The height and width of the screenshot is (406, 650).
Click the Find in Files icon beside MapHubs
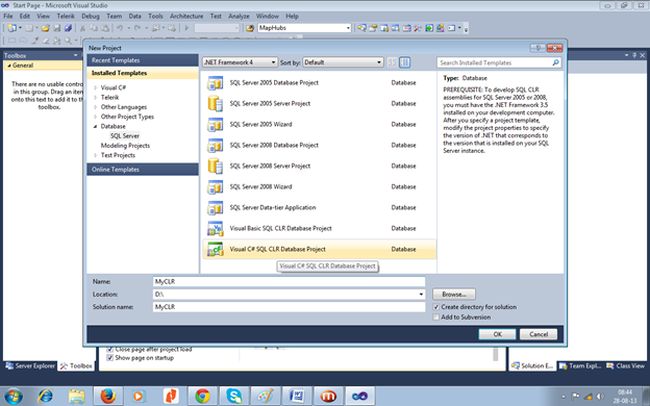(x=250, y=28)
